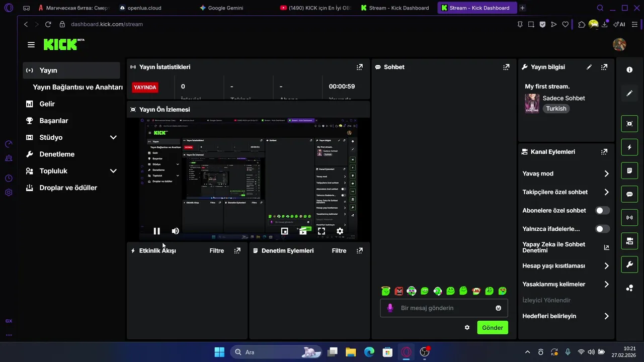Open a new browser tab with plus
This screenshot has width=644, height=362.
tap(522, 8)
